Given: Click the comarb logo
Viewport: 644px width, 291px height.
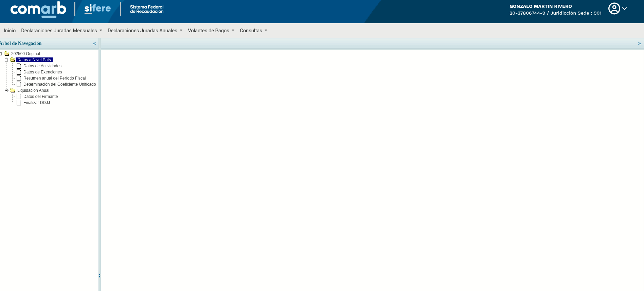Looking at the screenshot, I should [x=38, y=9].
